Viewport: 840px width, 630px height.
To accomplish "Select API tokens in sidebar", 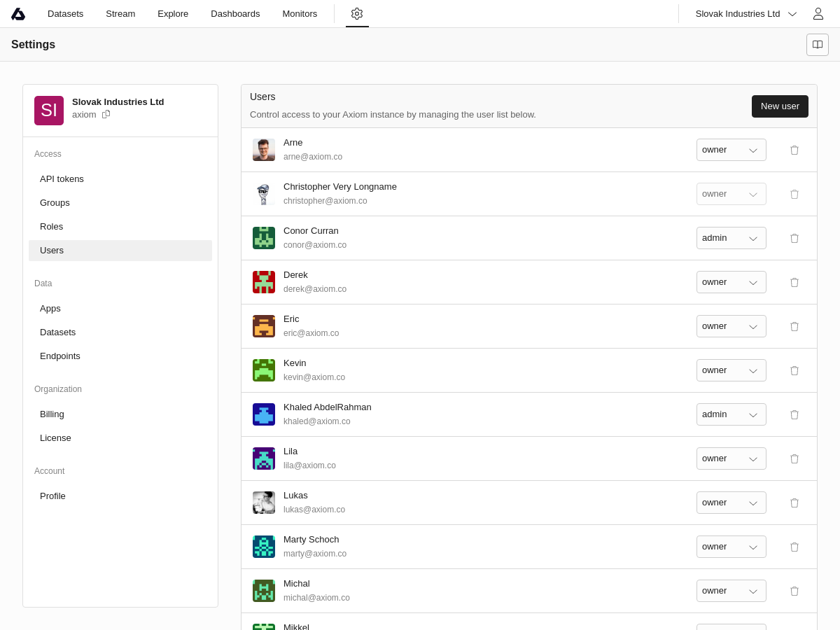I will click(x=62, y=179).
